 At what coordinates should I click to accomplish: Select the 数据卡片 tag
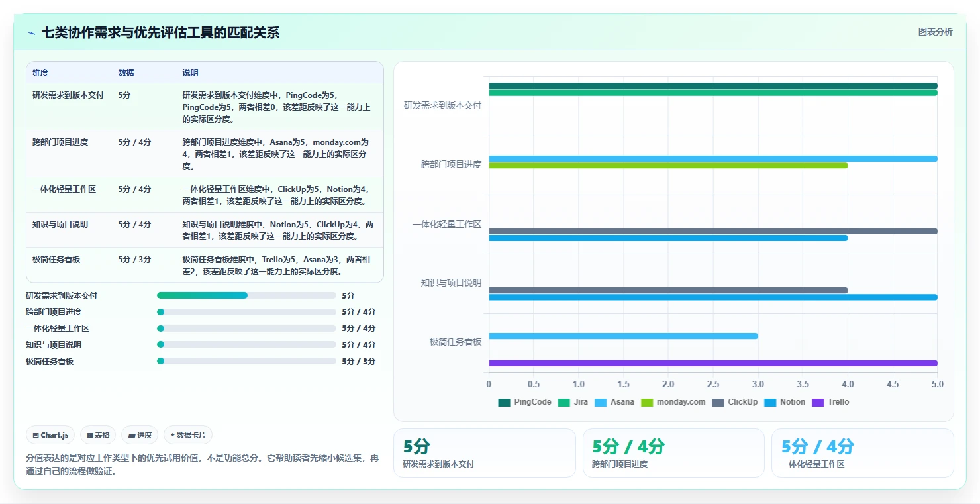tap(188, 435)
